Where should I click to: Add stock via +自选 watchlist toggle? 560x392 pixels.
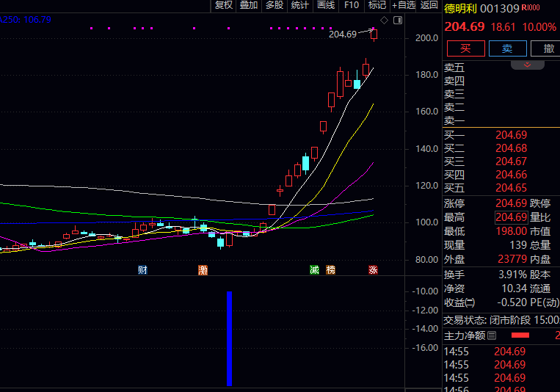click(403, 5)
